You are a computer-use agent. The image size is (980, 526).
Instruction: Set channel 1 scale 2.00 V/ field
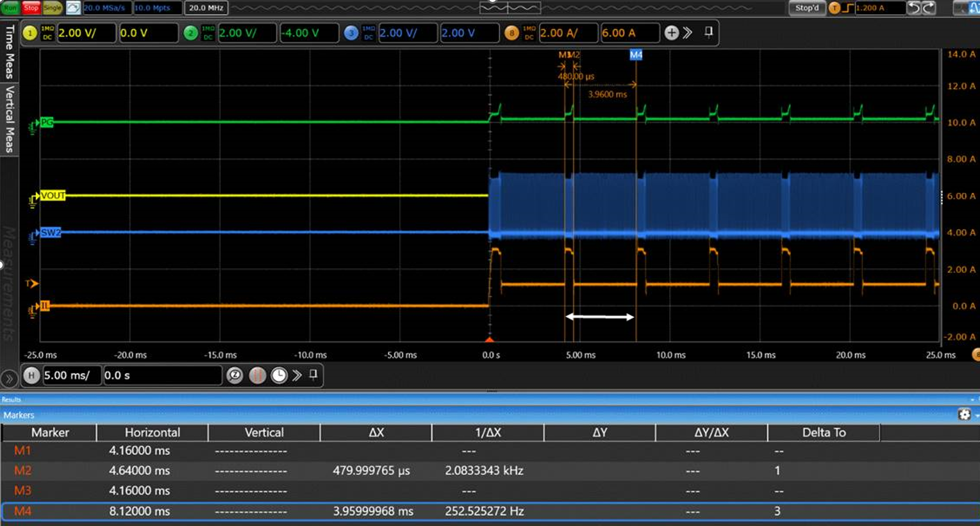87,33
